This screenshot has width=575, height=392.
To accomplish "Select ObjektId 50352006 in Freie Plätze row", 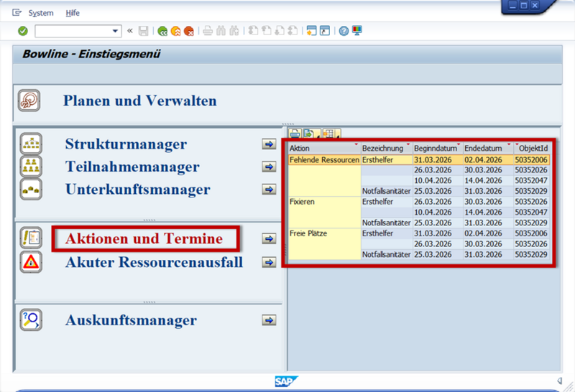I will click(x=531, y=233).
